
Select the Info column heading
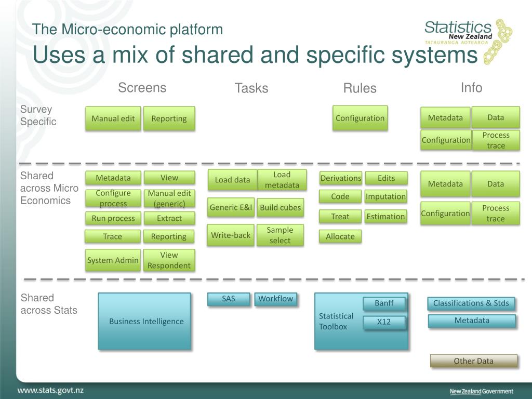(471, 87)
